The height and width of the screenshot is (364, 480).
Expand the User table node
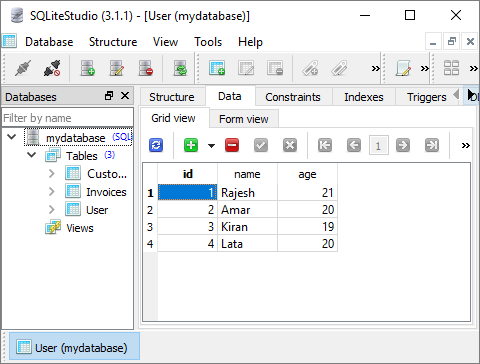[51, 209]
